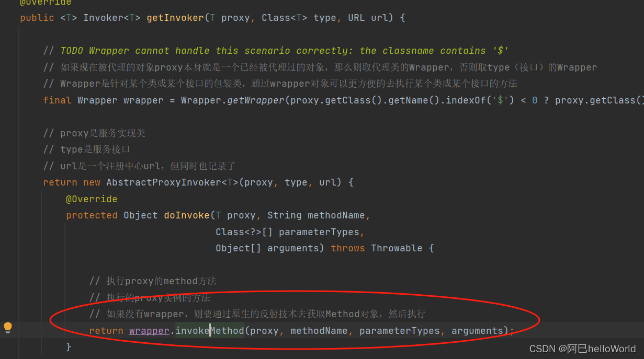This screenshot has width=644, height=359.
Task: Click the final keyword before Wrapper
Action: tap(57, 100)
